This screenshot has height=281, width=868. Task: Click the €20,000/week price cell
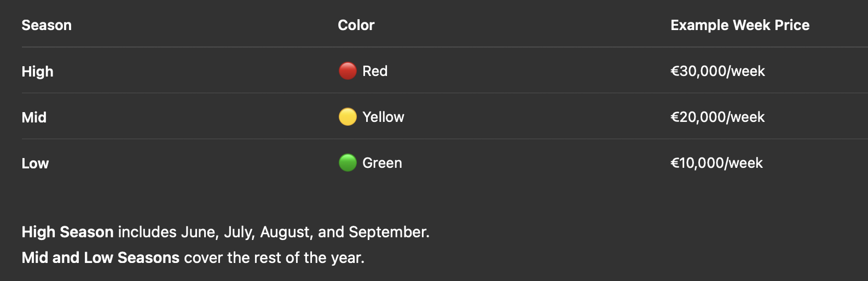coord(717,117)
